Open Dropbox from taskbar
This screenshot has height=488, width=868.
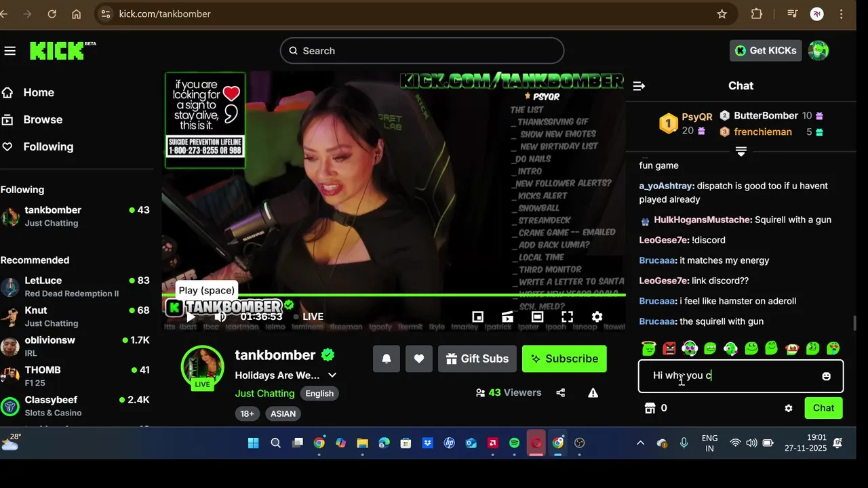[427, 443]
